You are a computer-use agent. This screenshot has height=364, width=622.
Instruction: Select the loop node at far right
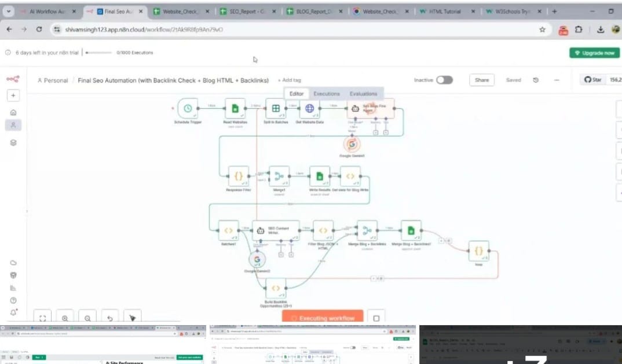479,251
